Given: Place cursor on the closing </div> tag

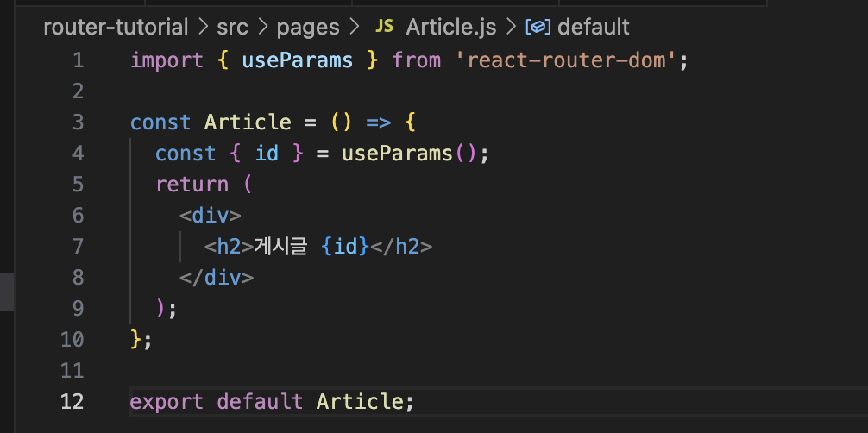Looking at the screenshot, I should (x=217, y=277).
